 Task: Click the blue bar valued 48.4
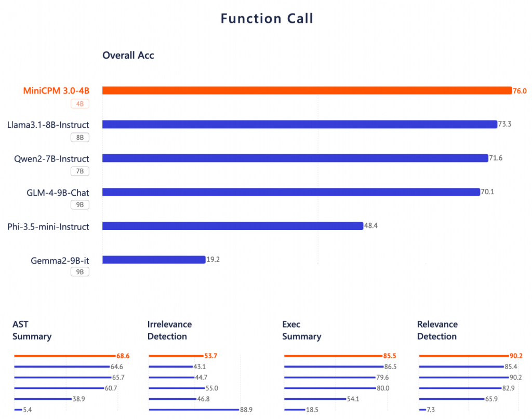[232, 226]
